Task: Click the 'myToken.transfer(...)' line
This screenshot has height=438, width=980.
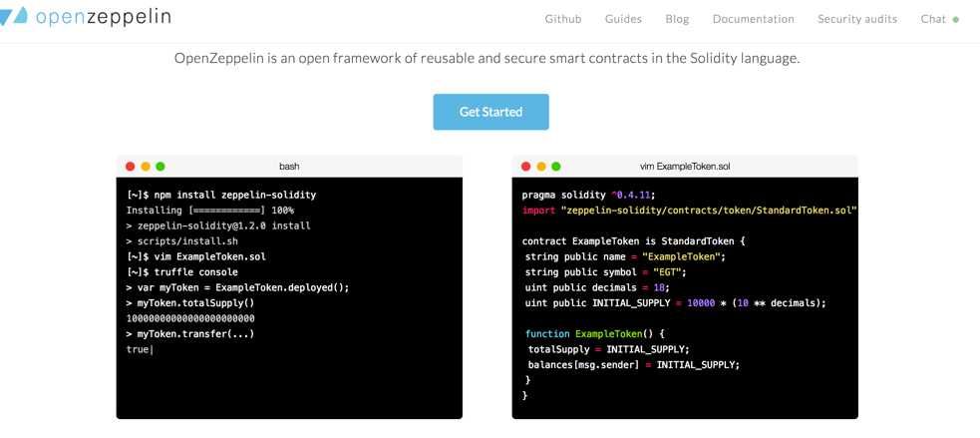Action: [x=190, y=334]
